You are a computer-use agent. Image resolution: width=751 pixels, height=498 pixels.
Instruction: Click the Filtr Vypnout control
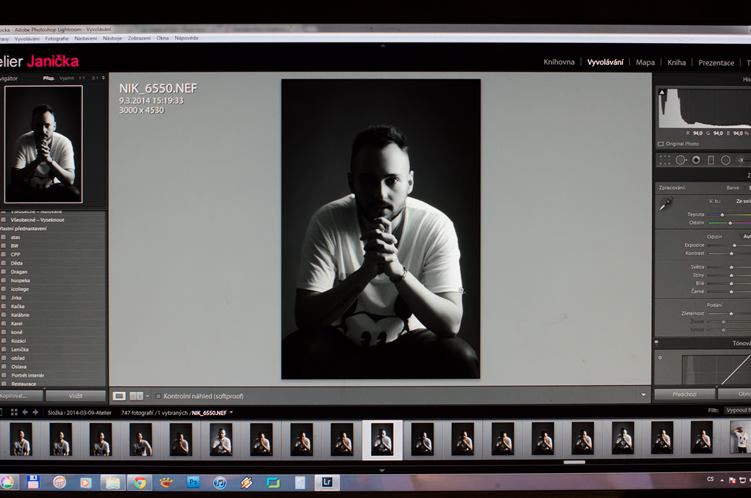tap(738, 410)
